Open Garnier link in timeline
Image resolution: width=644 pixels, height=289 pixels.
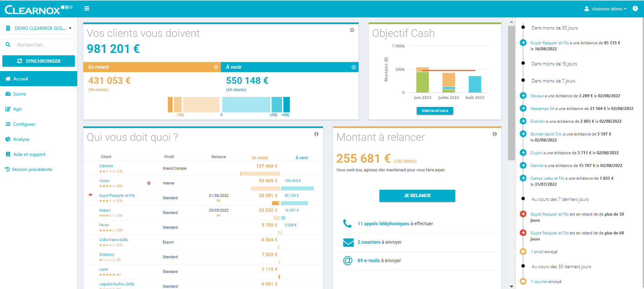click(x=537, y=166)
